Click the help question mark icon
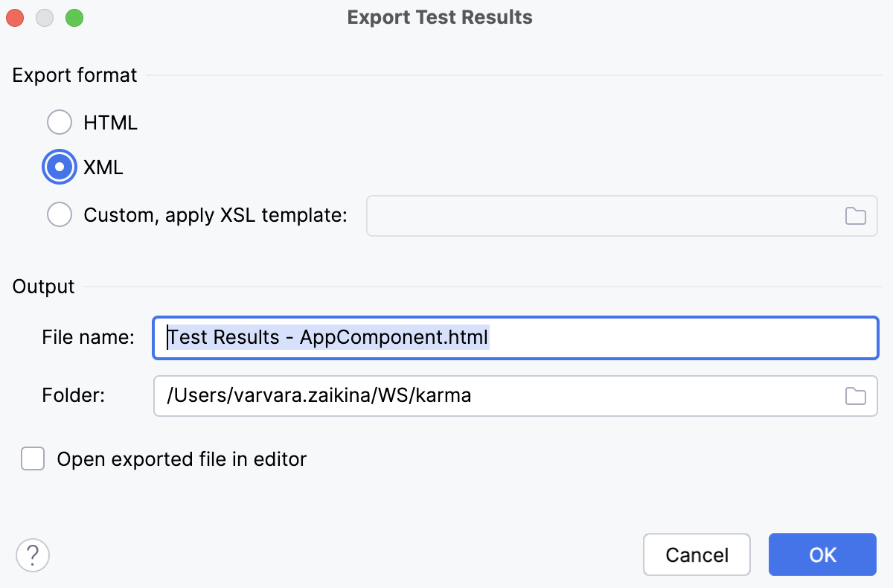 pyautogui.click(x=32, y=555)
